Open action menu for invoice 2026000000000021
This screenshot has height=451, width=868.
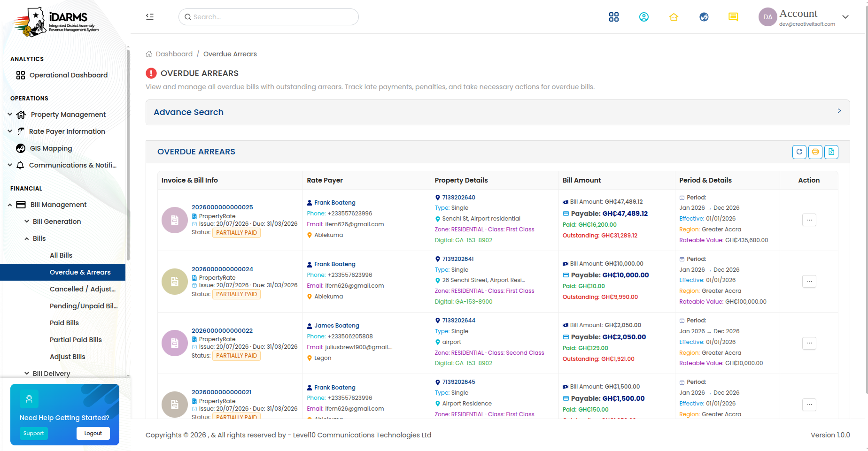809,405
